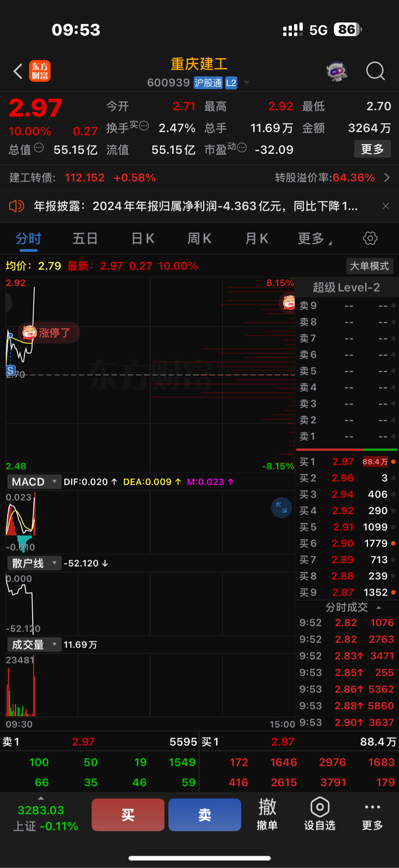This screenshot has height=868, width=399.
Task: Tap the blue 卖 button
Action: coord(205,814)
